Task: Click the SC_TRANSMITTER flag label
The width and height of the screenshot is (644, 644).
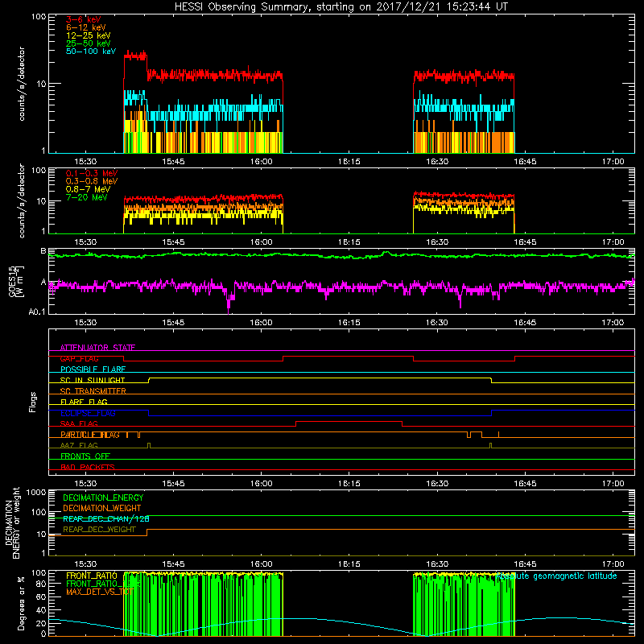Action: point(93,391)
